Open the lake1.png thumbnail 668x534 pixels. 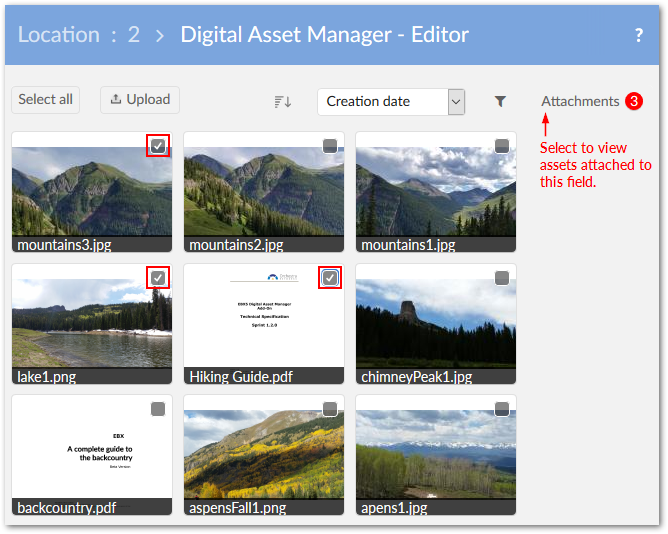point(92,323)
